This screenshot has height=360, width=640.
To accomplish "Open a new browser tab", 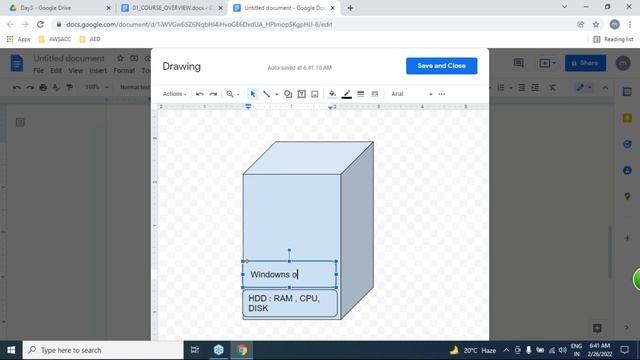I will [x=350, y=8].
